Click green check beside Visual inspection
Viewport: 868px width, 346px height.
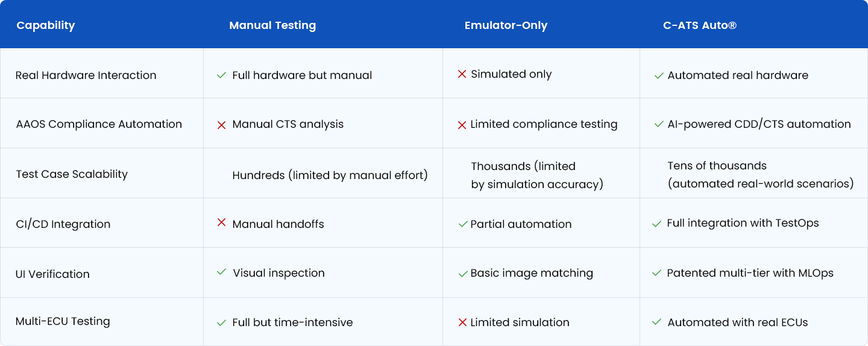[x=221, y=272]
